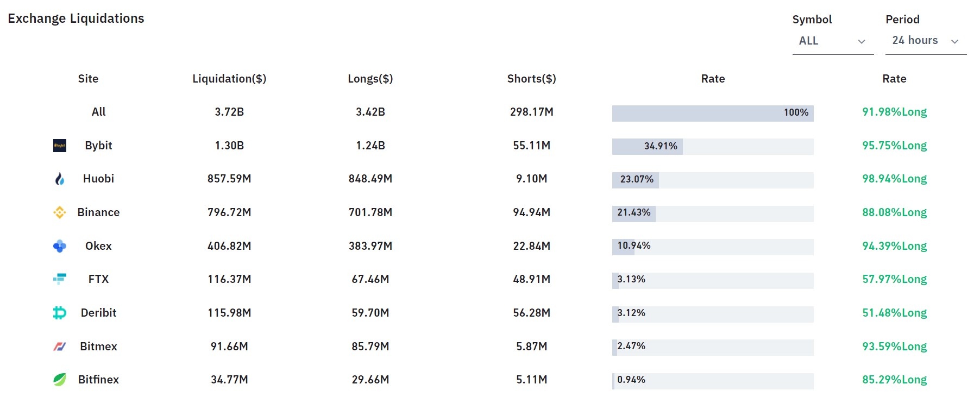Click the Okex blue logo icon

pyautogui.click(x=60, y=246)
